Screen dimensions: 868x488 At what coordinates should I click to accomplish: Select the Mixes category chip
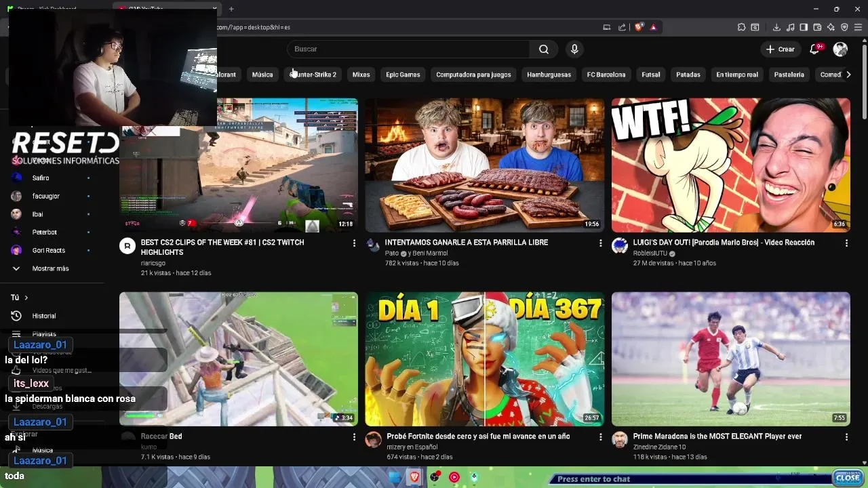(361, 75)
